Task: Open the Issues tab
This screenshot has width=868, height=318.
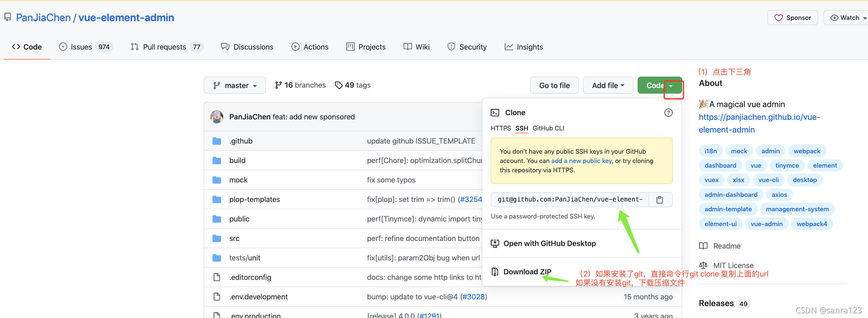Action: [x=86, y=47]
